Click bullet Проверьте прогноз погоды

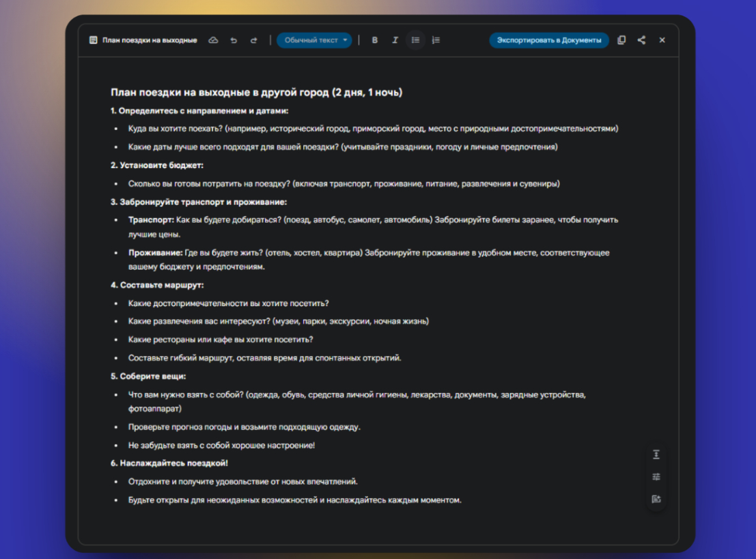point(244,427)
